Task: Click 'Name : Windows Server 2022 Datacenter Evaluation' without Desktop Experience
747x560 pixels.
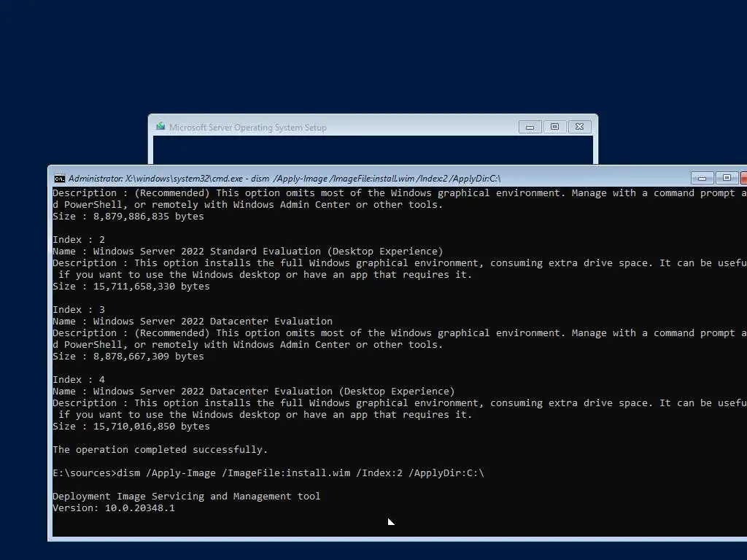Action: click(193, 321)
